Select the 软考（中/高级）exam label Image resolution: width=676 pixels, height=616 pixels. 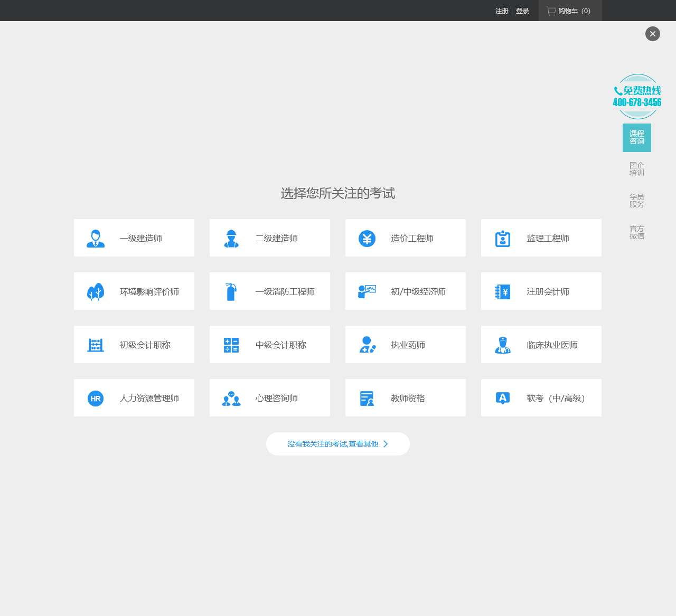[557, 399]
